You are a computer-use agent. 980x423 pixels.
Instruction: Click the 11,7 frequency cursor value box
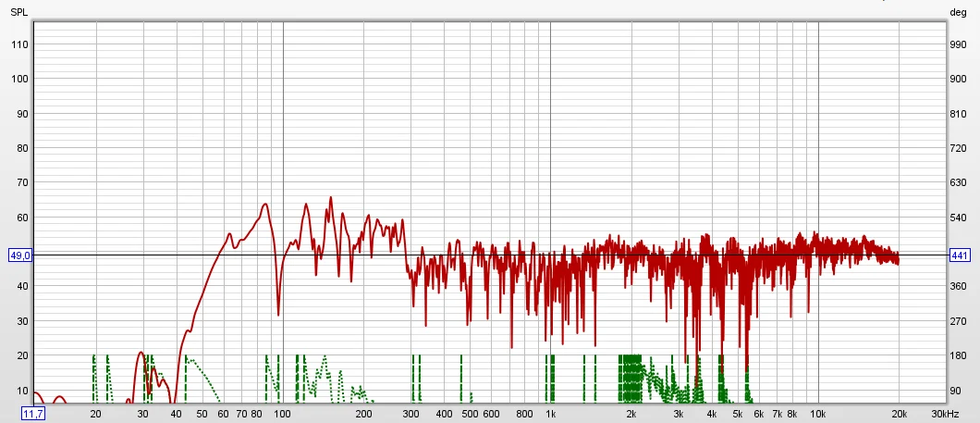pyautogui.click(x=32, y=414)
